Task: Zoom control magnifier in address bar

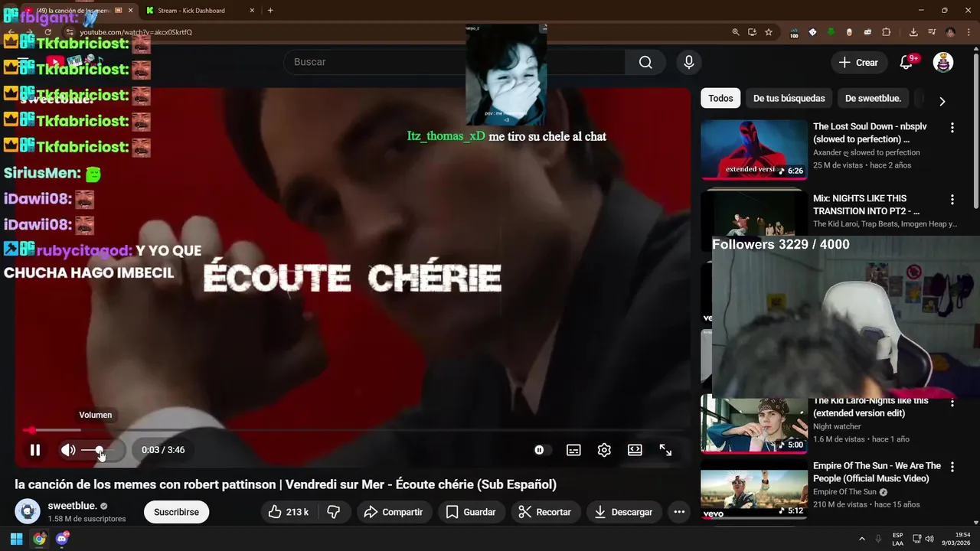Action: 736,32
